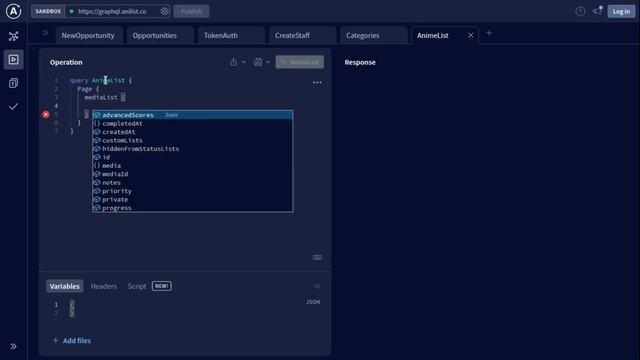Expand the bottom-left sidebar chevrons

pyautogui.click(x=13, y=347)
